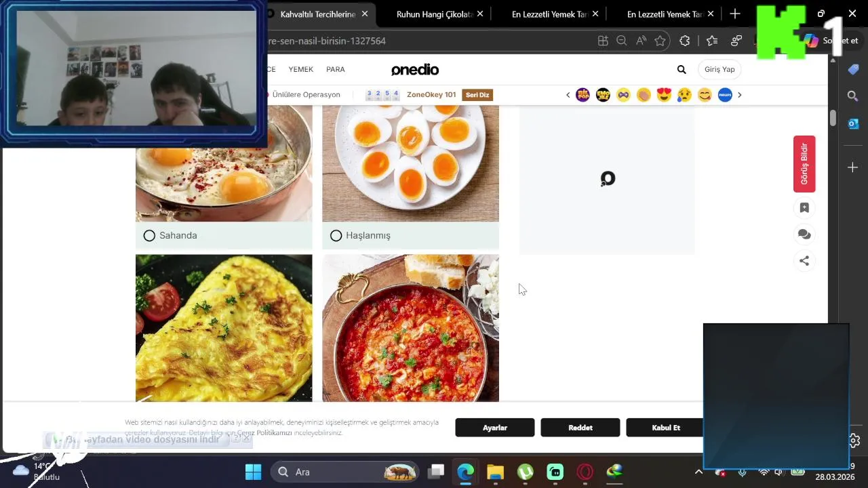Screen dimensions: 868x488
Task: Open the YEMEK menu item
Action: pyautogui.click(x=301, y=69)
